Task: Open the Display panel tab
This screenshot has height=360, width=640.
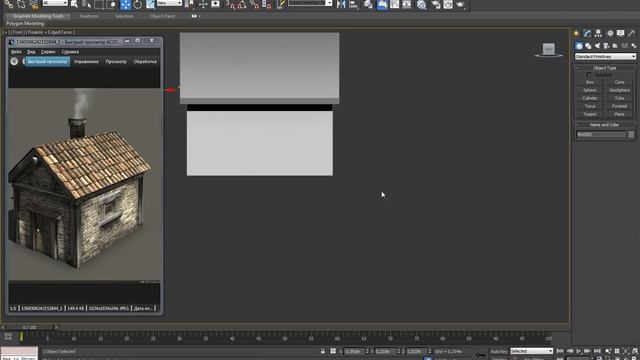Action: (x=620, y=33)
